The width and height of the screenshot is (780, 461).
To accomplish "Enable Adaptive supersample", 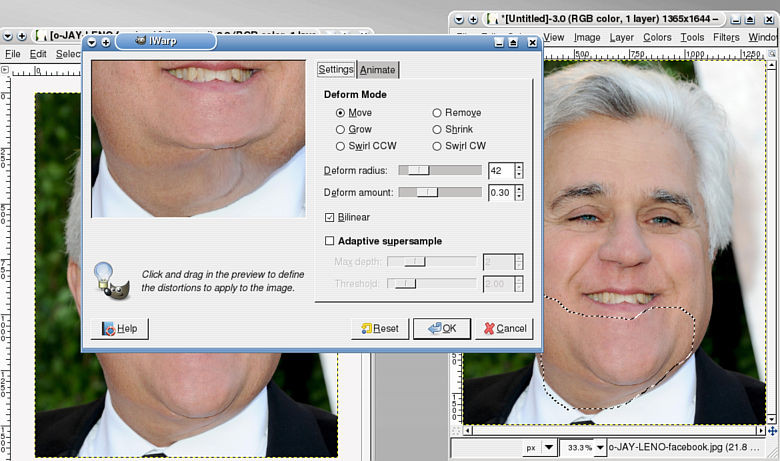I will pyautogui.click(x=330, y=241).
